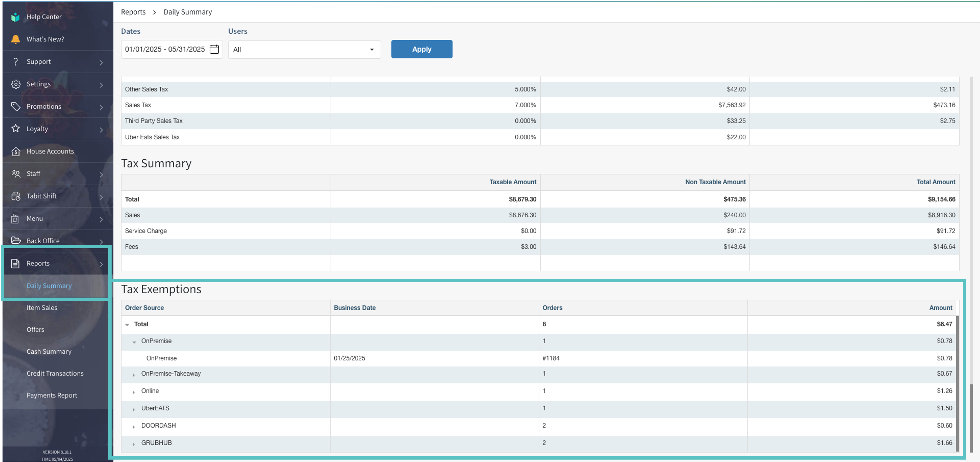This screenshot has width=980, height=462.
Task: Open the Users dropdown showing All
Action: [304, 50]
